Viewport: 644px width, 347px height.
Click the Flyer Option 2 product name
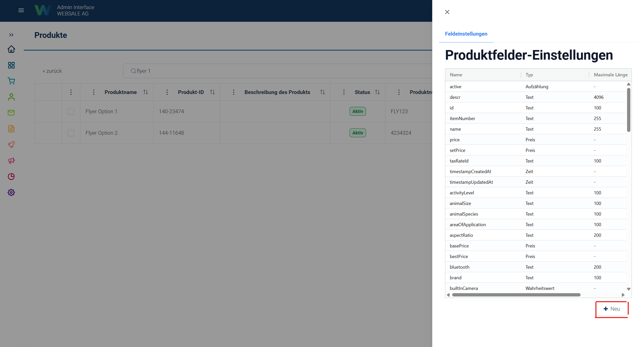(101, 133)
